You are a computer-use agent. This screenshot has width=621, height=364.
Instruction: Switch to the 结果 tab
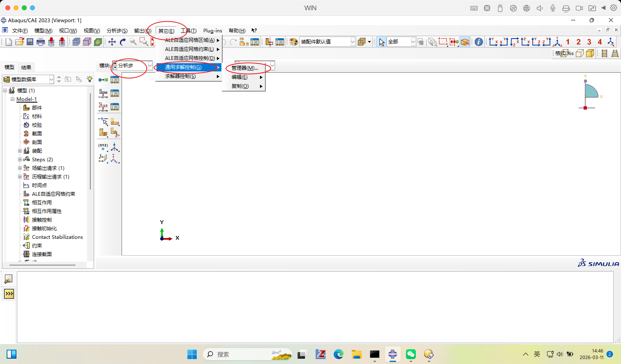point(26,67)
